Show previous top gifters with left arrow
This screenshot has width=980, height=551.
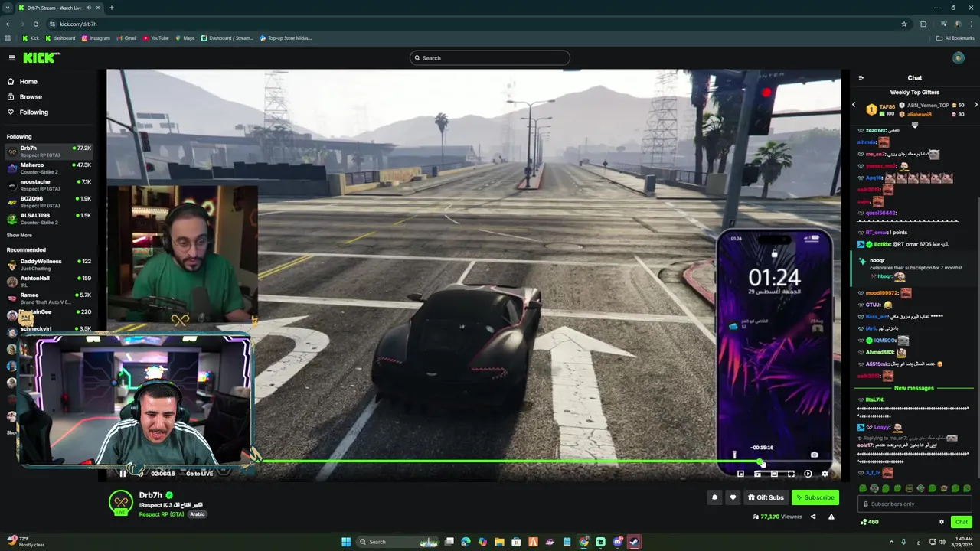[854, 105]
